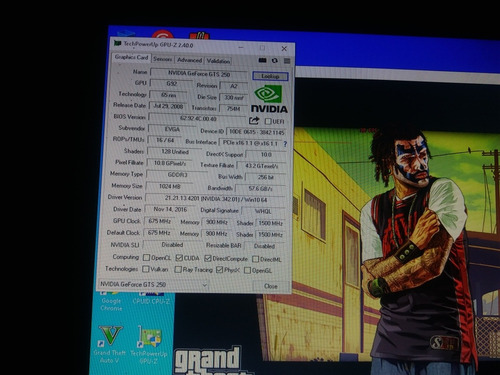Viewport: 500px width, 375px height.
Task: Toggle the DirectCompute checkbox
Action: tap(208, 258)
